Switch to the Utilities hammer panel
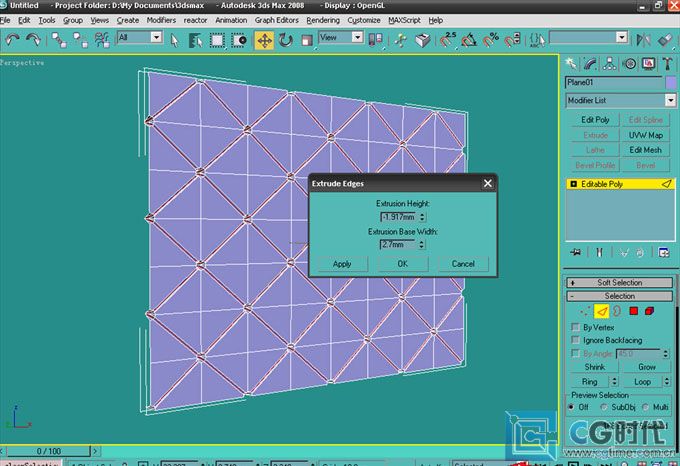The image size is (680, 466). click(x=666, y=63)
